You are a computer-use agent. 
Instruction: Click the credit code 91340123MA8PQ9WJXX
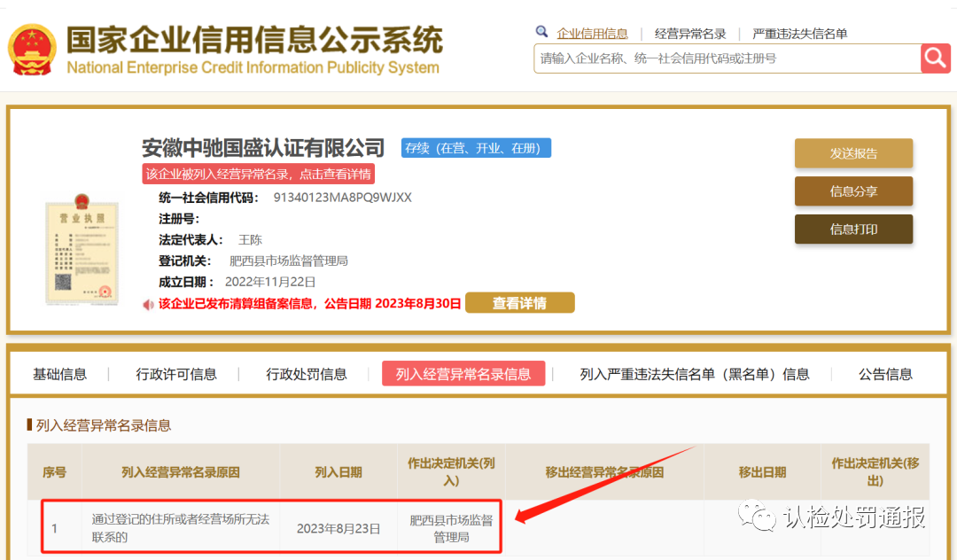click(342, 197)
